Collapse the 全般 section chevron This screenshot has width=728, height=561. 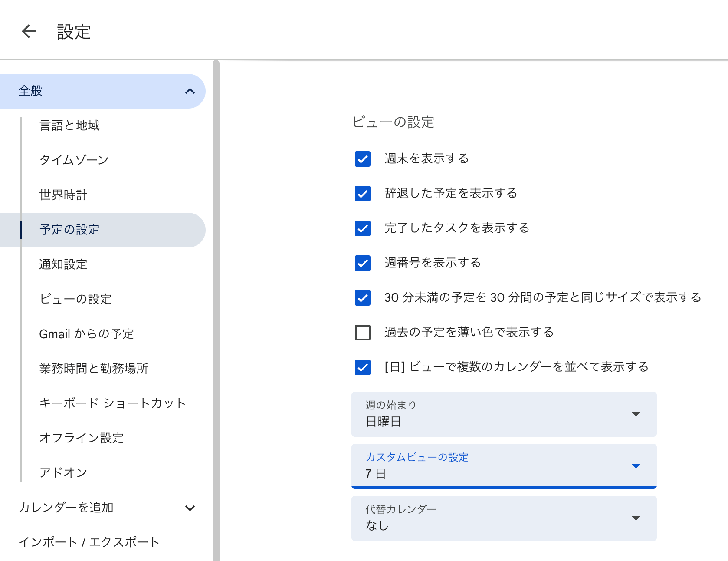point(190,91)
